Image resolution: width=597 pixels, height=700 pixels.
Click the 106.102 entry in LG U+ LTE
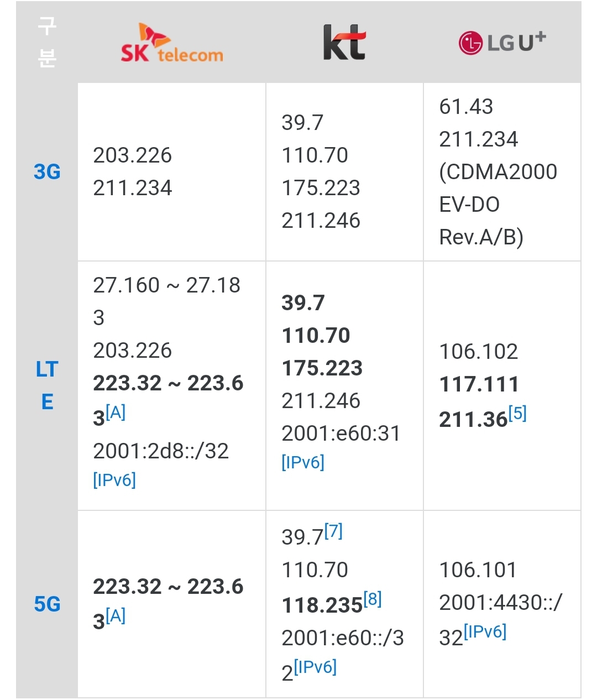click(479, 352)
